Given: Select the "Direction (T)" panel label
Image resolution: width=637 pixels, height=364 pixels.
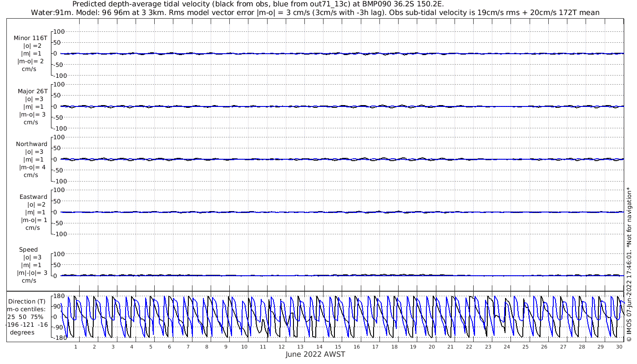Looking at the screenshot, I should pos(28,301).
